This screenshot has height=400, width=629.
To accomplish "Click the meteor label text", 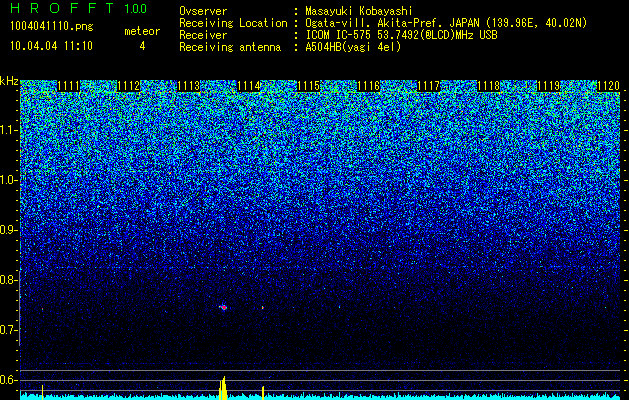I will (x=142, y=31).
